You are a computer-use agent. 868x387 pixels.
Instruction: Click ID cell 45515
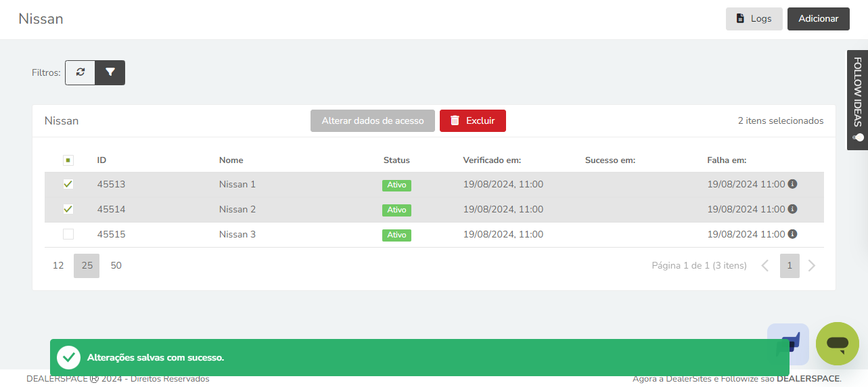click(x=112, y=234)
